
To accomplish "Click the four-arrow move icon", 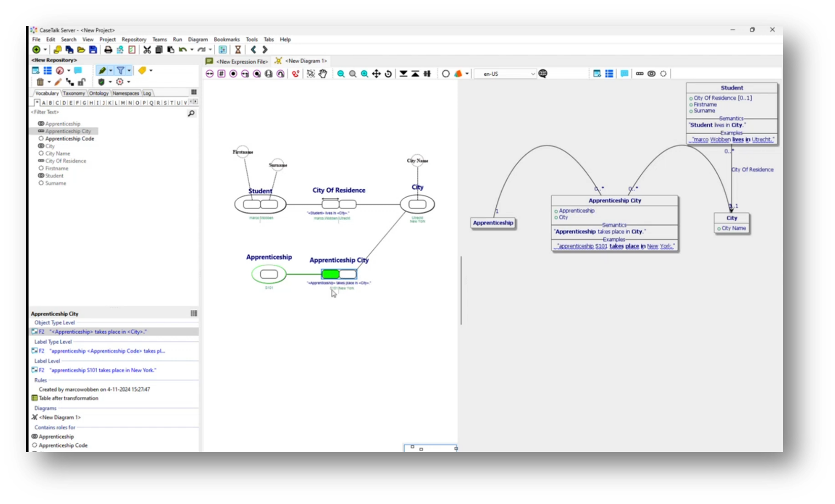I will 376,74.
